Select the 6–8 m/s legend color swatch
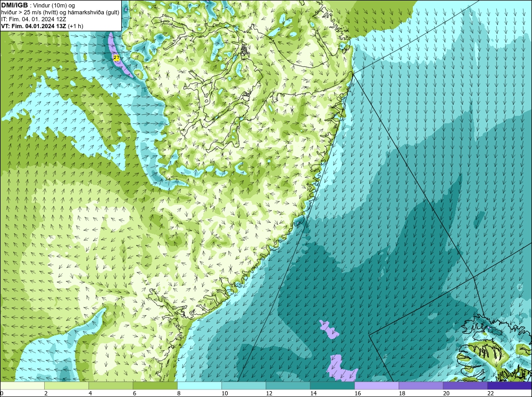Image resolution: width=532 pixels, height=397 pixels. coord(155,386)
